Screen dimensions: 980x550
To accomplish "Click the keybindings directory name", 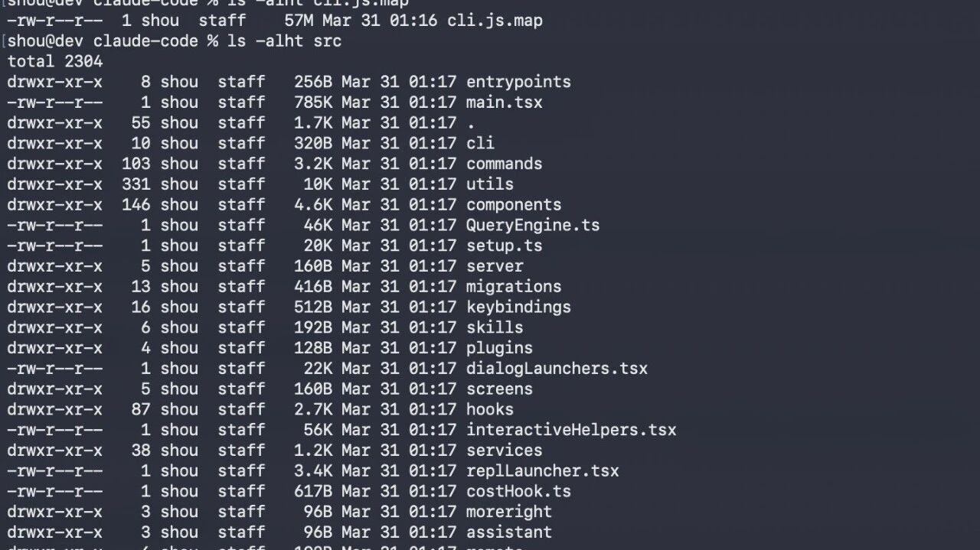I will coord(518,308).
